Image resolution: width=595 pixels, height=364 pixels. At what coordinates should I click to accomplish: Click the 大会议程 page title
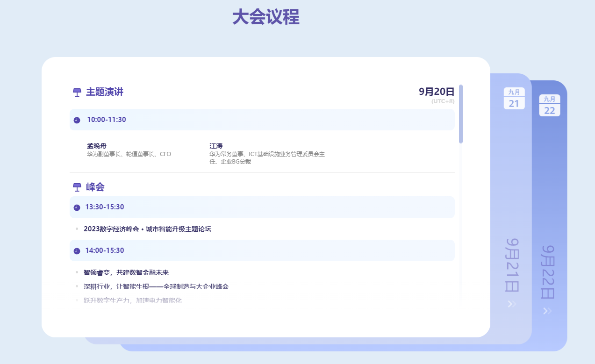pos(265,17)
